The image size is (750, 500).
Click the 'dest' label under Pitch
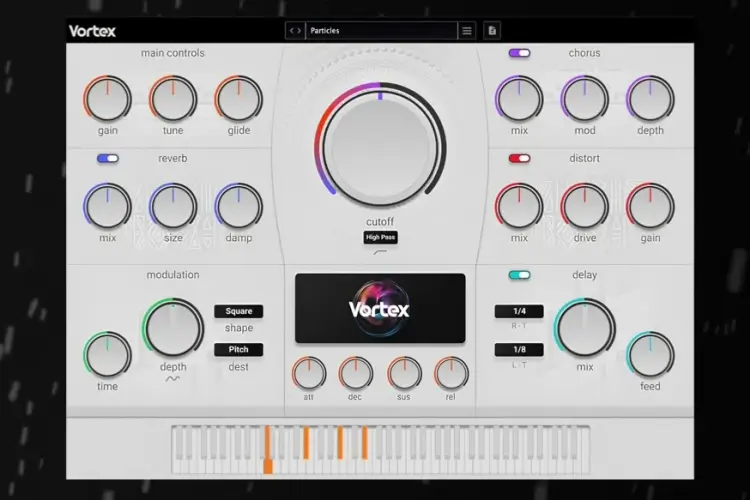pyautogui.click(x=239, y=367)
